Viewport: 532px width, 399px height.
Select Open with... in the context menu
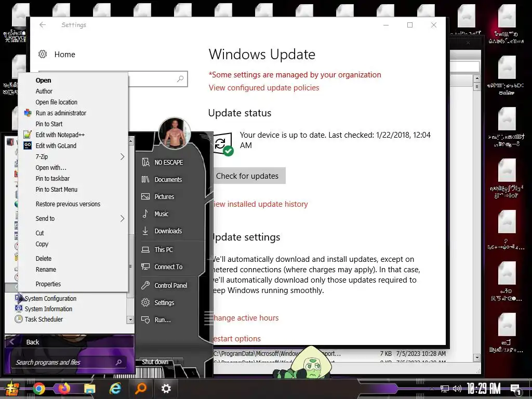[73, 168]
